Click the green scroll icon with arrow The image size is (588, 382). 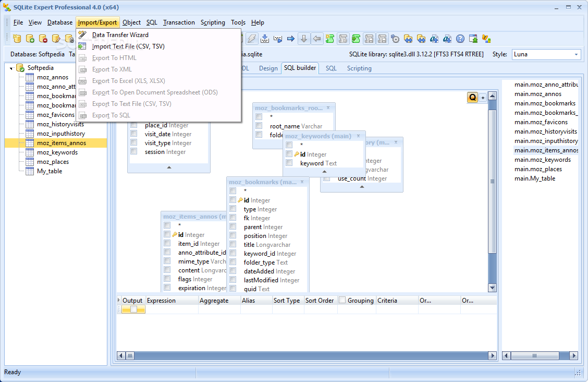356,39
